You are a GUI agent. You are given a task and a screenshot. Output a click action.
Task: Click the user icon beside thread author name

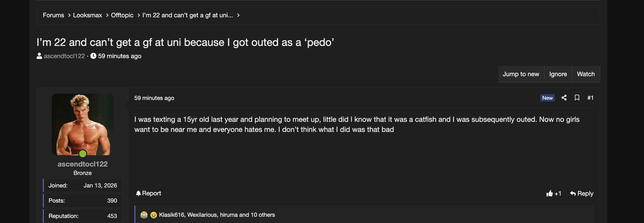click(39, 56)
